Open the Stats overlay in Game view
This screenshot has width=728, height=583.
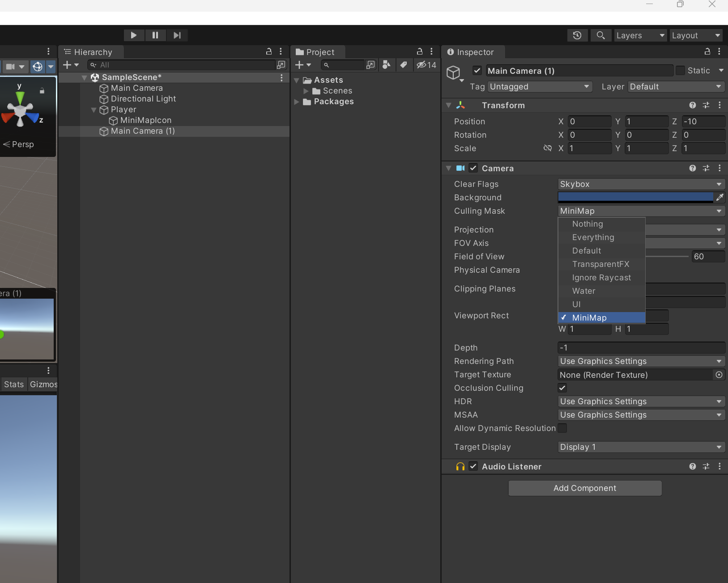click(x=14, y=384)
